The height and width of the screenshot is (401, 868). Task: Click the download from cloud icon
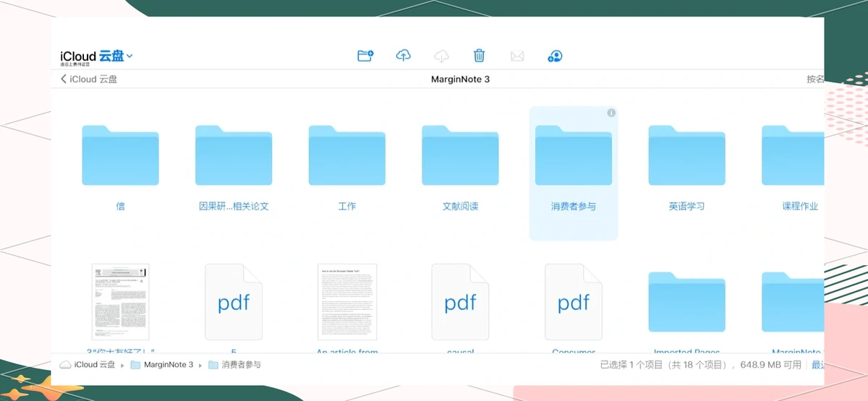coord(441,56)
